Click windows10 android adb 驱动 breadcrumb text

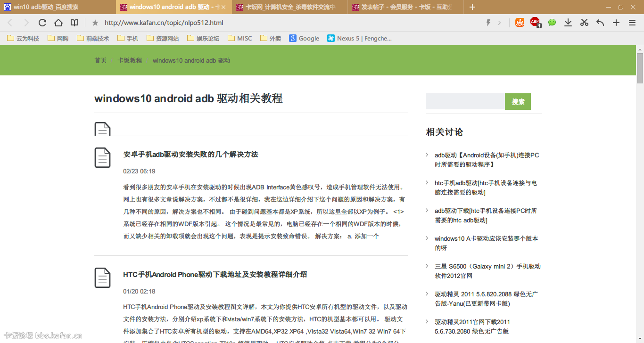tap(191, 60)
